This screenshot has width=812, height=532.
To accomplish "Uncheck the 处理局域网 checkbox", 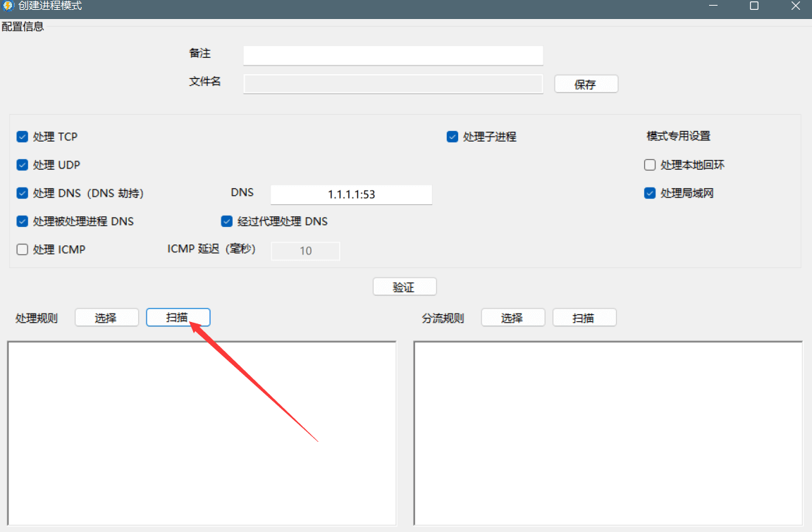I will [x=650, y=193].
